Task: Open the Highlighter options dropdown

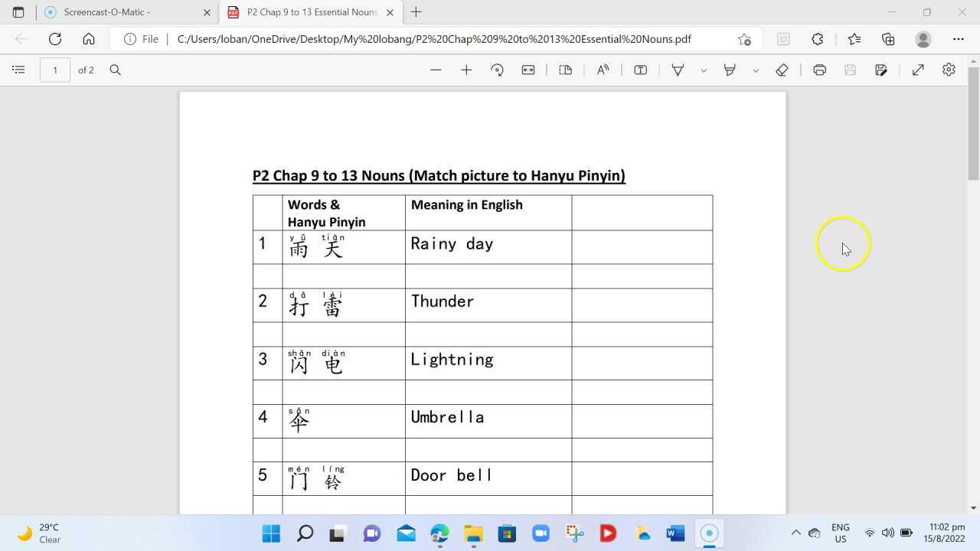Action: coord(756,70)
